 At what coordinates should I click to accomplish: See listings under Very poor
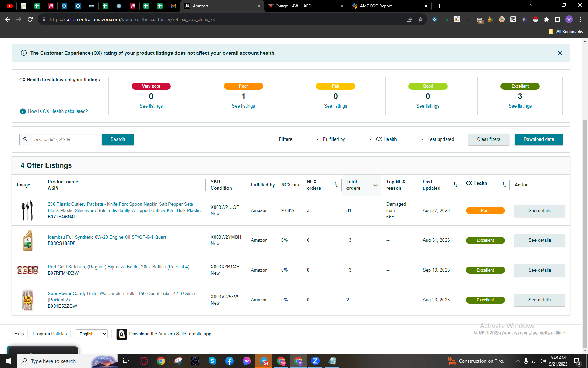pyautogui.click(x=151, y=106)
